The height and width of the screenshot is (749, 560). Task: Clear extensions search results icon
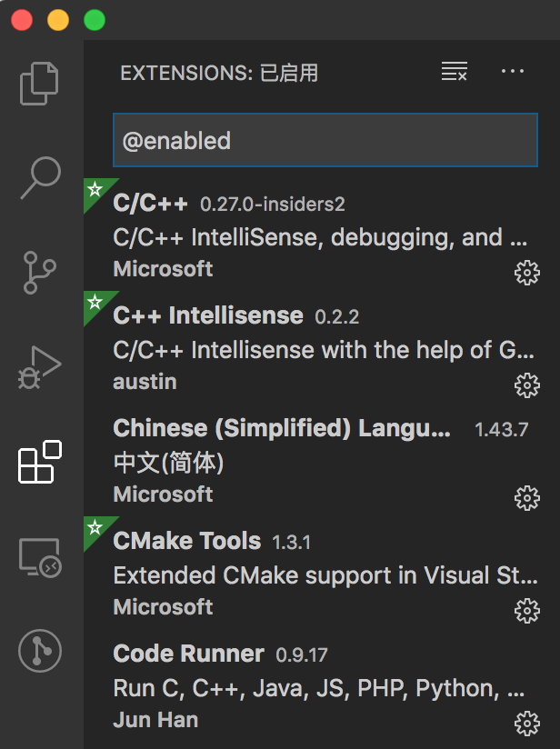454,73
